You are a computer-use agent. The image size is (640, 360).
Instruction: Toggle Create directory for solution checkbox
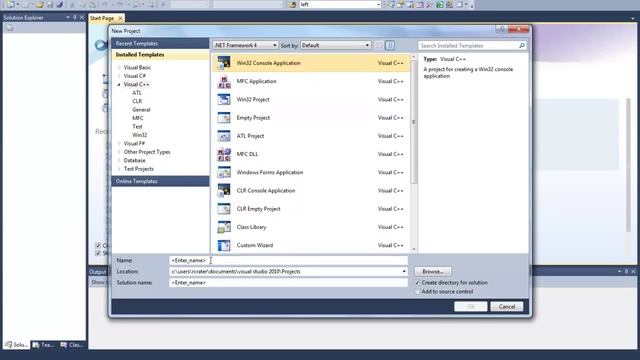click(x=418, y=282)
